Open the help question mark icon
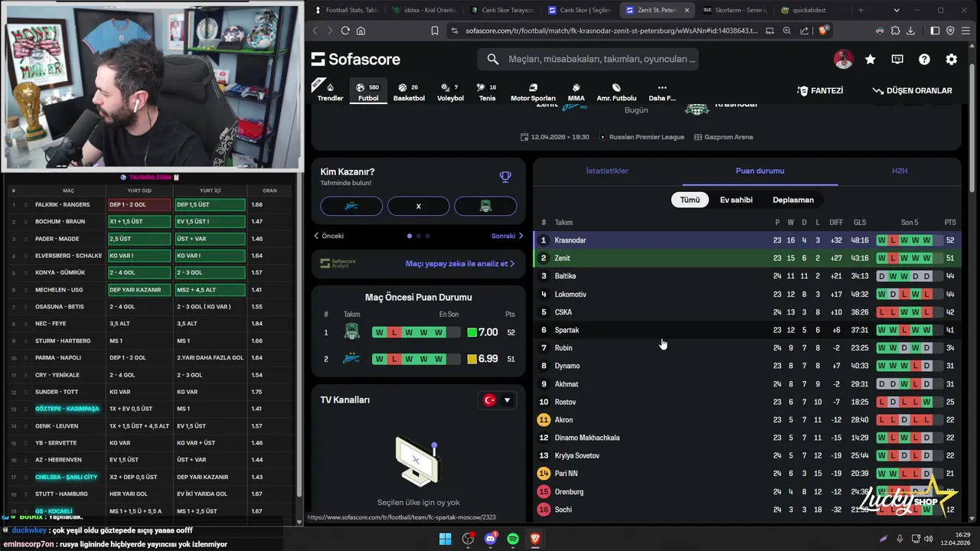This screenshot has height=551, width=980. pos(924,59)
